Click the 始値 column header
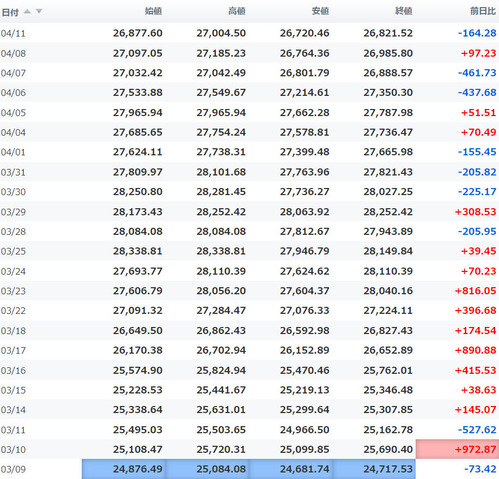Screen dimensions: 499x479 (x=153, y=11)
